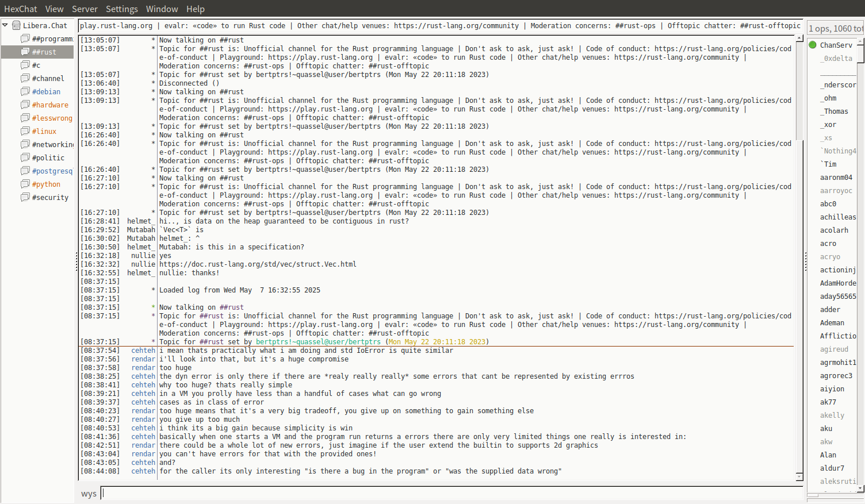Image resolution: width=865 pixels, height=504 pixels.
Task: Select user akelly in user list
Action: [832, 415]
